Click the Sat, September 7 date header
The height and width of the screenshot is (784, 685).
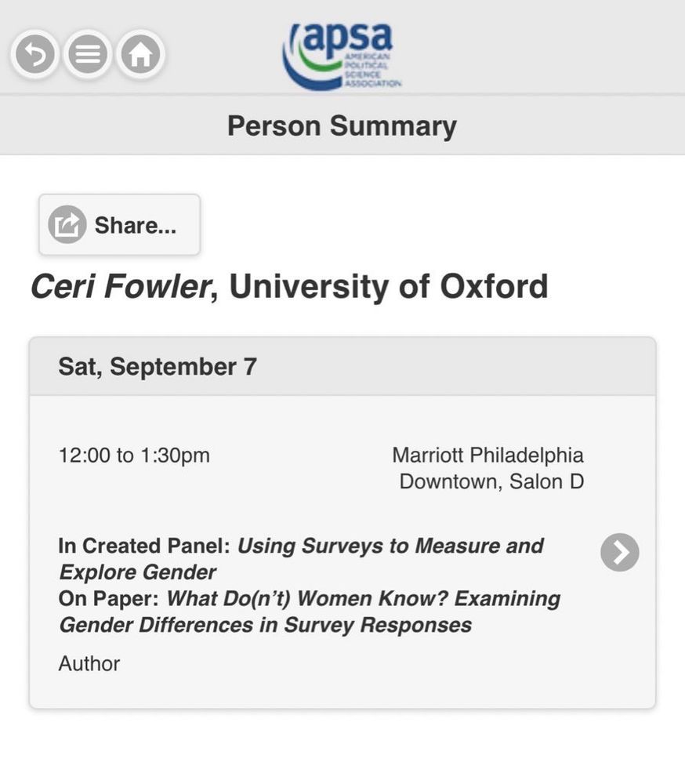click(x=158, y=367)
